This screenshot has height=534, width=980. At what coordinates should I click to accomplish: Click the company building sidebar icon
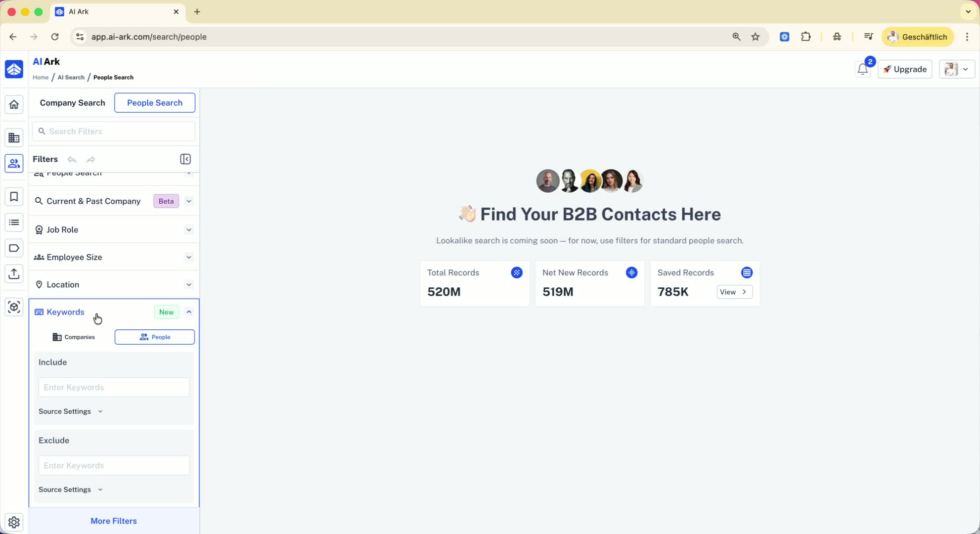tap(14, 138)
